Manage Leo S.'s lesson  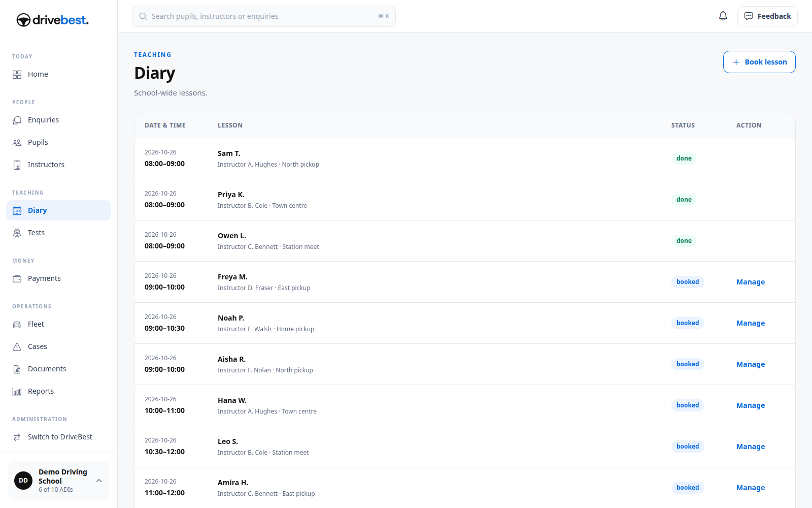751,447
